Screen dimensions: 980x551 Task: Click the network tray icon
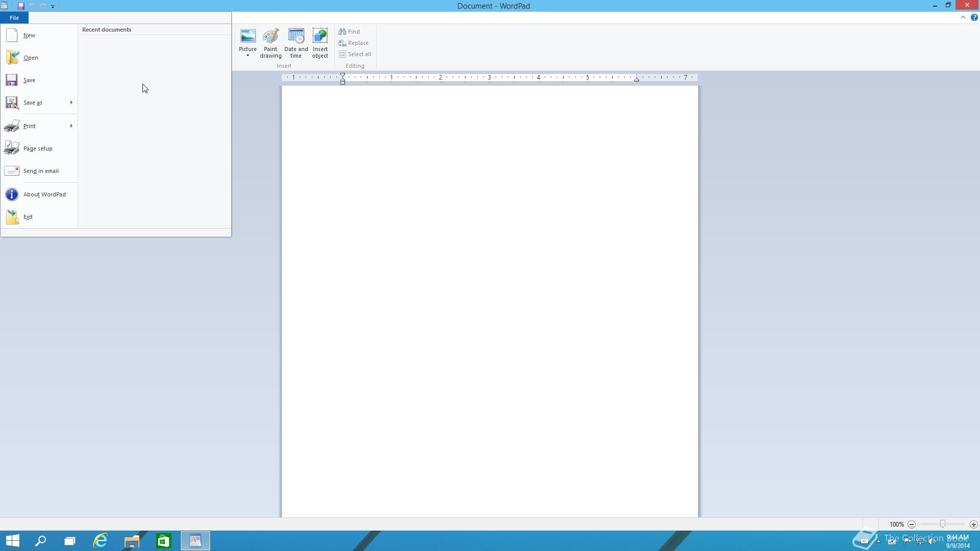click(x=920, y=541)
